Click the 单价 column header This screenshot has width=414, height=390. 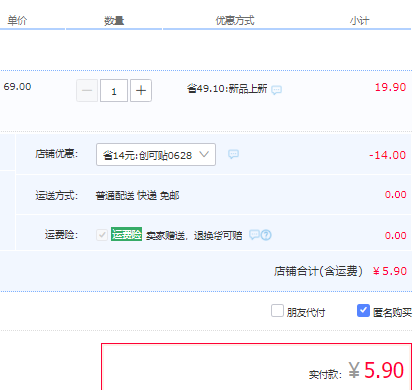(x=17, y=21)
